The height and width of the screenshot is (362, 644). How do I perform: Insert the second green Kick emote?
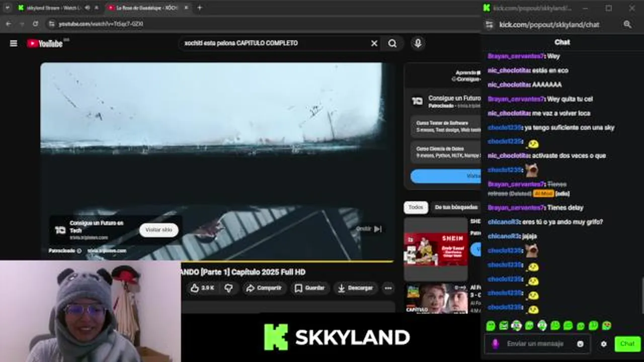pyautogui.click(x=504, y=326)
